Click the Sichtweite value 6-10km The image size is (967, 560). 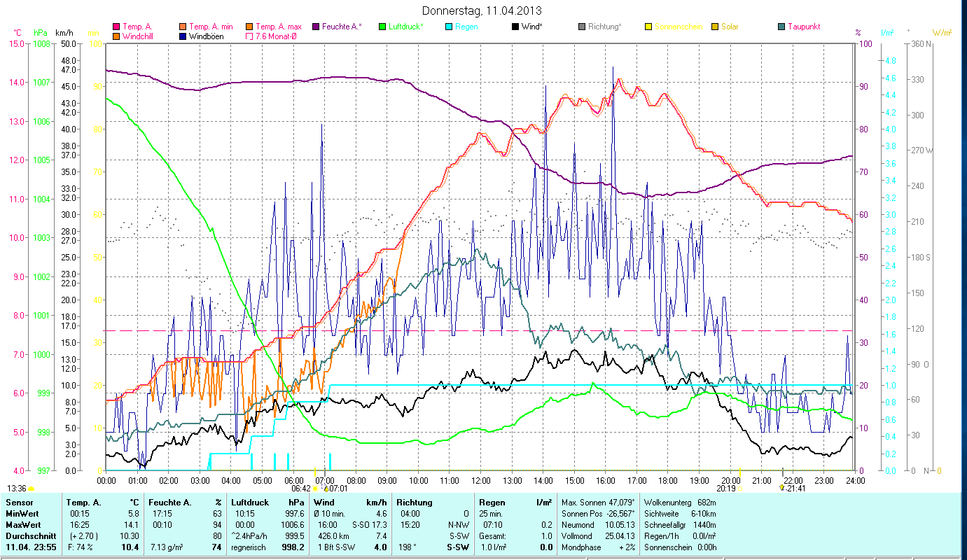tap(704, 513)
